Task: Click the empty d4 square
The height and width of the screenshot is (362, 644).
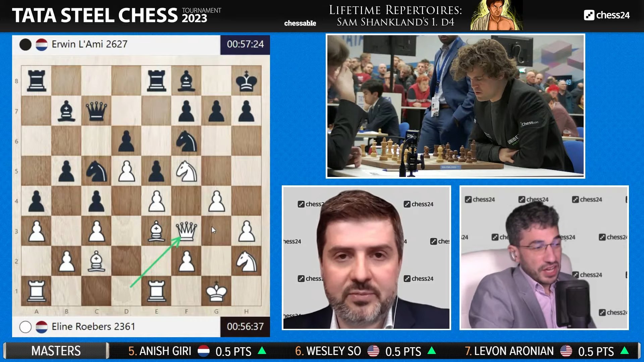Action: point(126,201)
